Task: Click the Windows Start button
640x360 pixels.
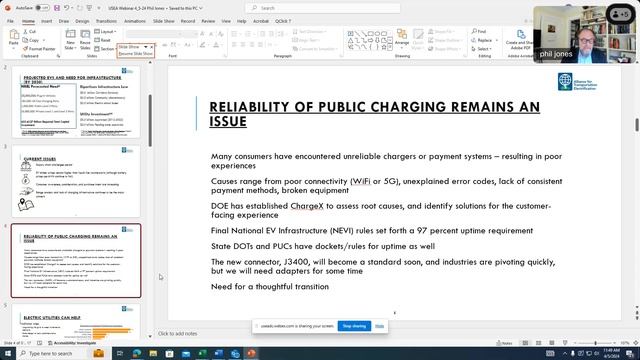Action: point(8,353)
